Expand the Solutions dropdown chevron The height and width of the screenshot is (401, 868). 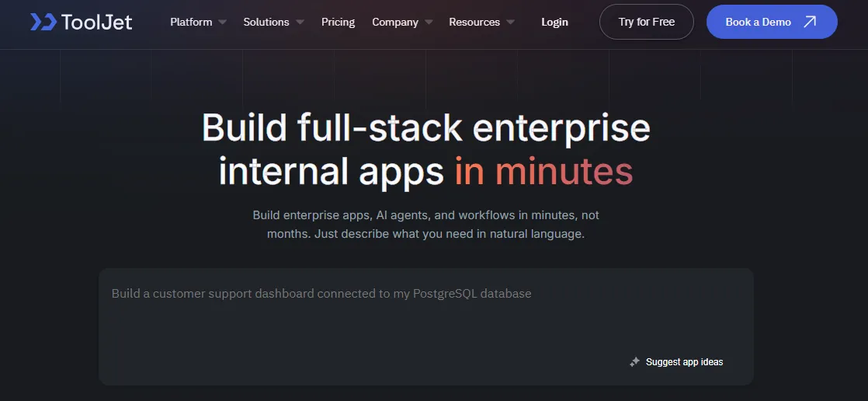click(300, 23)
